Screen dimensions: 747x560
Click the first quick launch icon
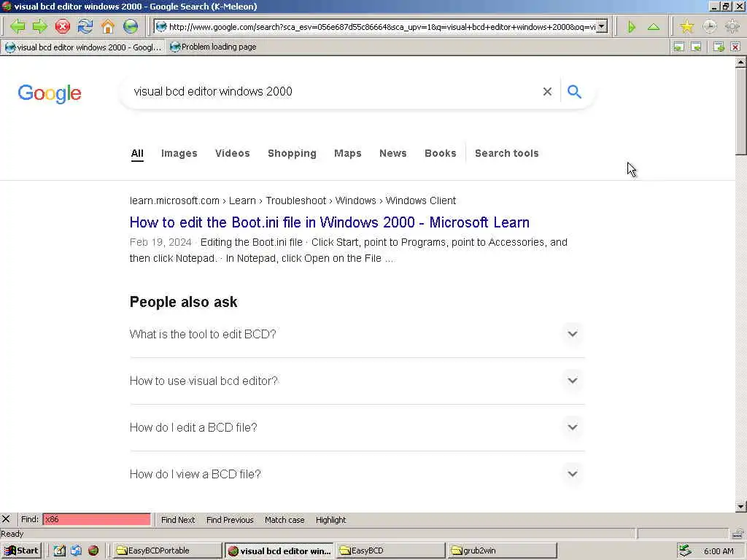(59, 551)
